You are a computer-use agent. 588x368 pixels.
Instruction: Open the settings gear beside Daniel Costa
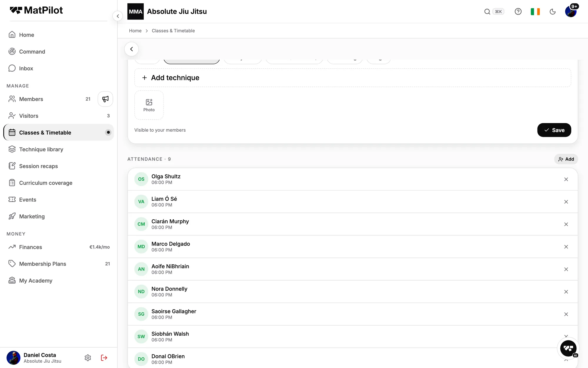(x=88, y=358)
